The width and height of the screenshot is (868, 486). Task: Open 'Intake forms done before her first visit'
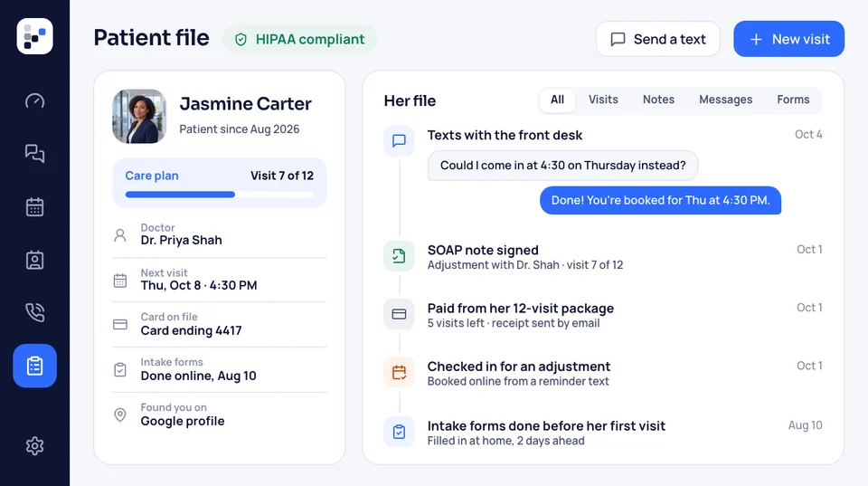pos(546,425)
